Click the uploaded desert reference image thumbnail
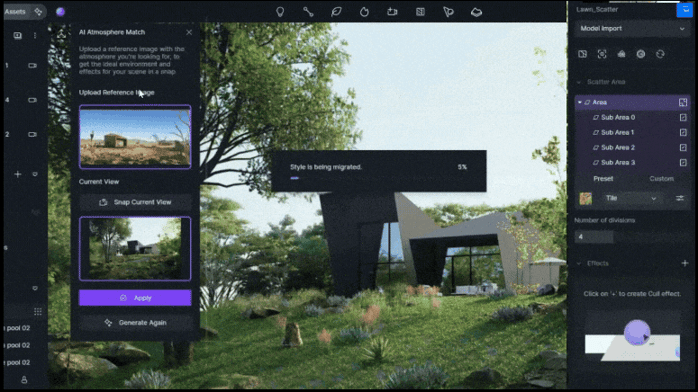698x392 pixels. pyautogui.click(x=135, y=137)
